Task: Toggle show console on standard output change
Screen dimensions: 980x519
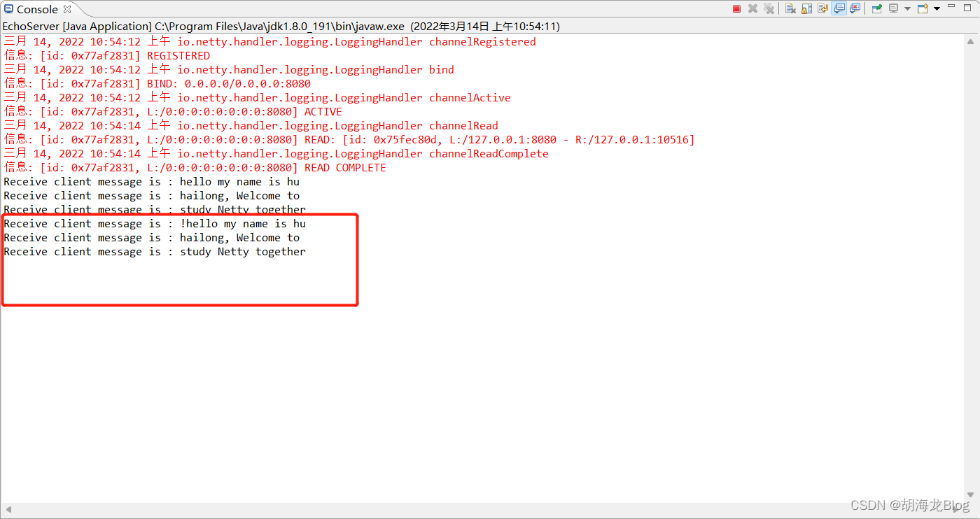Action: 839,8
